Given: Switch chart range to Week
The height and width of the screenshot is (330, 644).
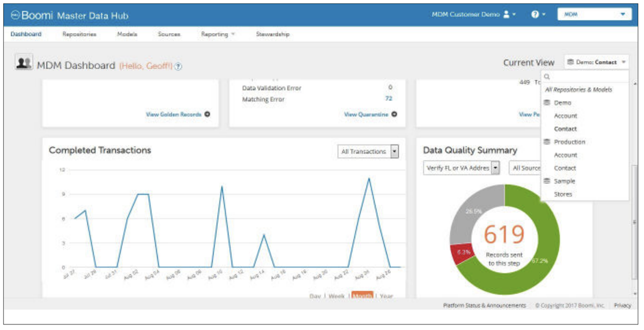Looking at the screenshot, I should [336, 296].
